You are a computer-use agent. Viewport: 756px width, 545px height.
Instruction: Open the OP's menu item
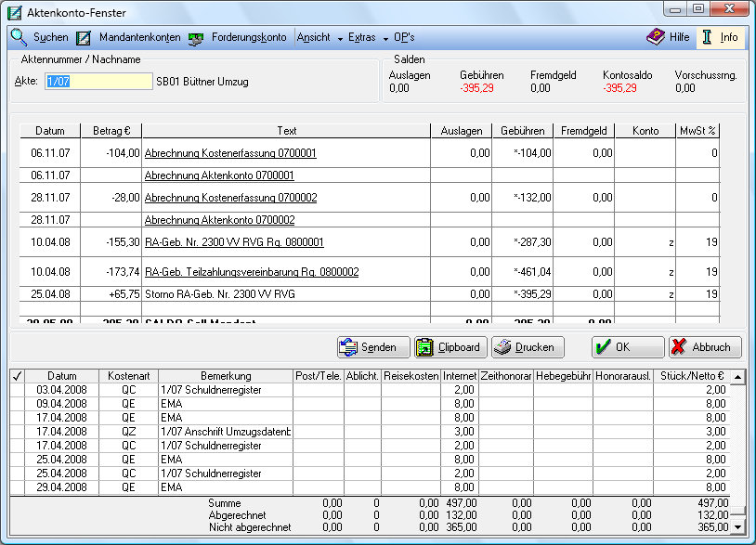point(404,38)
